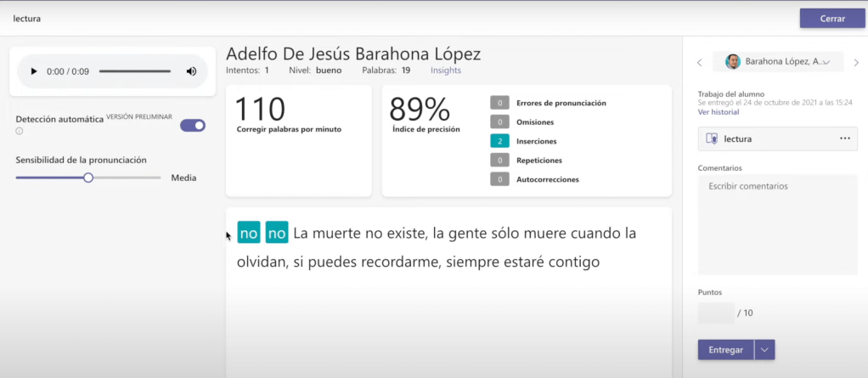Screen dimensions: 868x378
Task: Open the Insights link
Action: [x=446, y=71]
